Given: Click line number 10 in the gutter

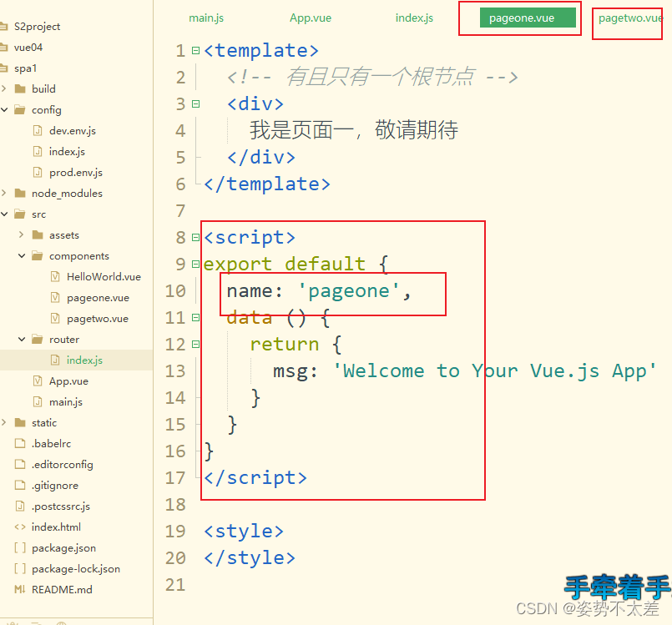Looking at the screenshot, I should point(175,291).
